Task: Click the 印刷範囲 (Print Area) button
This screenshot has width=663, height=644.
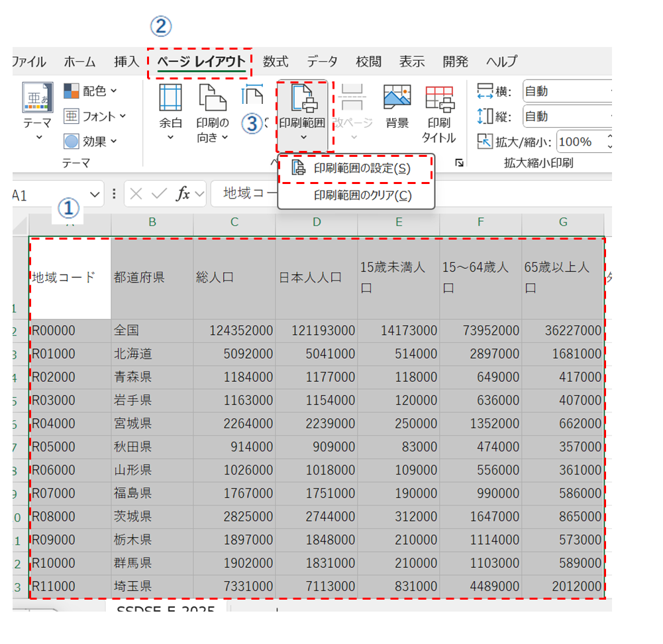Action: 302,111
